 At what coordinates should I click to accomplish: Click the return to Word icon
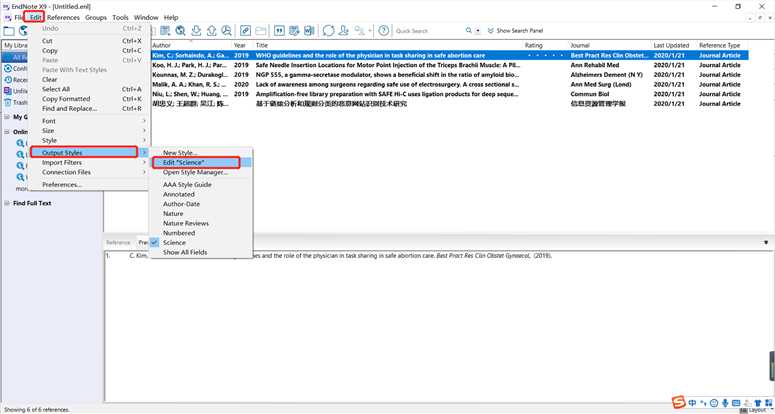click(x=309, y=31)
